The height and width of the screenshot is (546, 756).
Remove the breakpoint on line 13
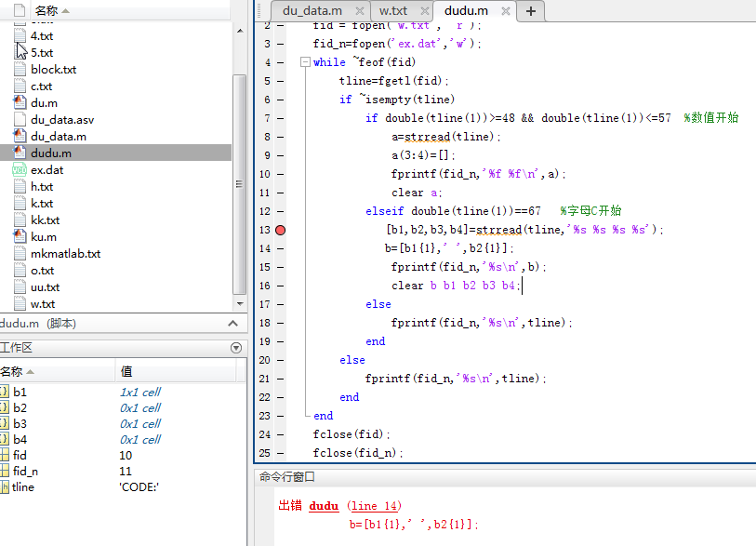(280, 230)
